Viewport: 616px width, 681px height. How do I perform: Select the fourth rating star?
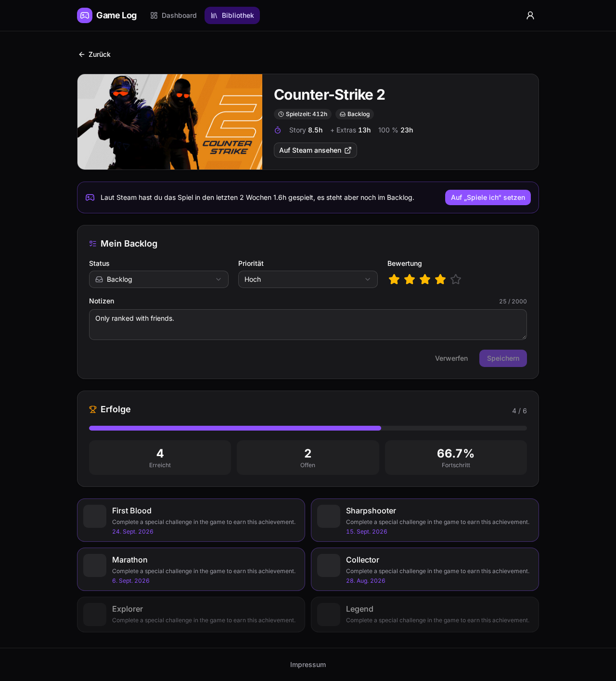tap(440, 279)
